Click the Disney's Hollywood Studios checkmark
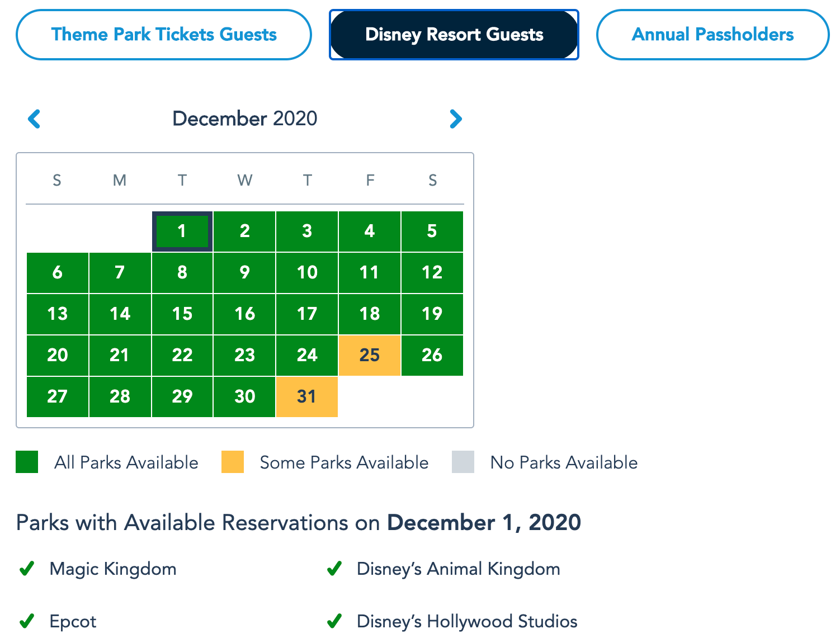840x643 pixels. [x=334, y=621]
